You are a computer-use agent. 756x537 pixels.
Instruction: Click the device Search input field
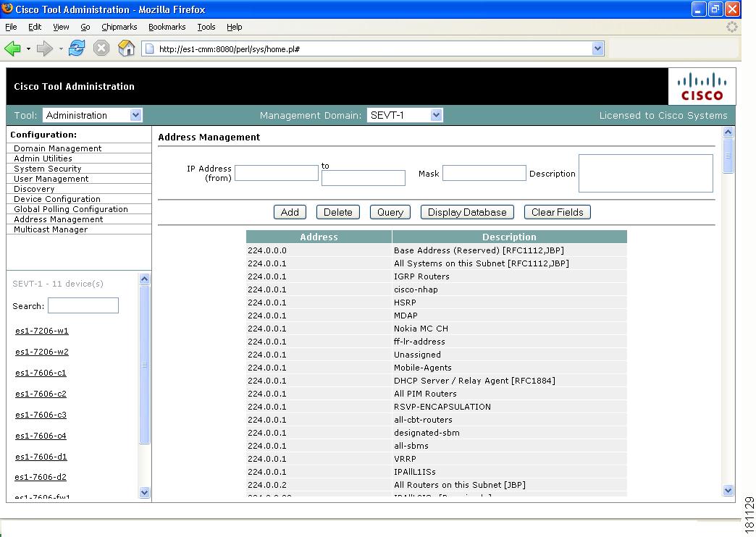tap(83, 305)
